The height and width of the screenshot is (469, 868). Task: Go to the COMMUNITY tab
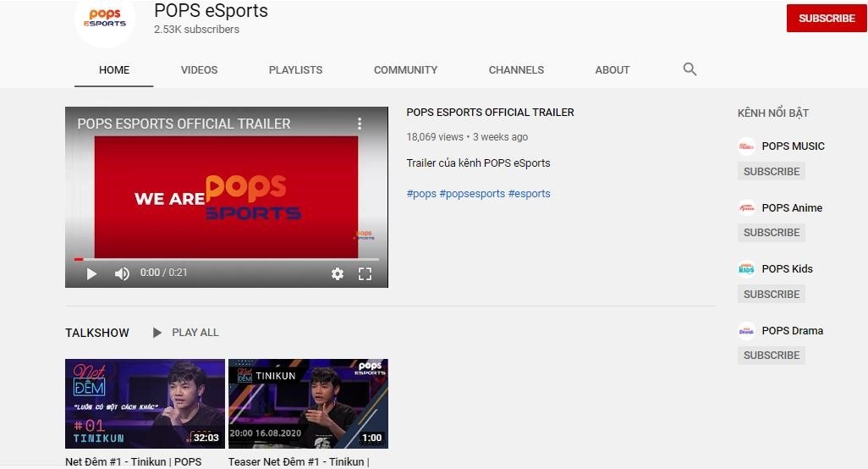405,70
